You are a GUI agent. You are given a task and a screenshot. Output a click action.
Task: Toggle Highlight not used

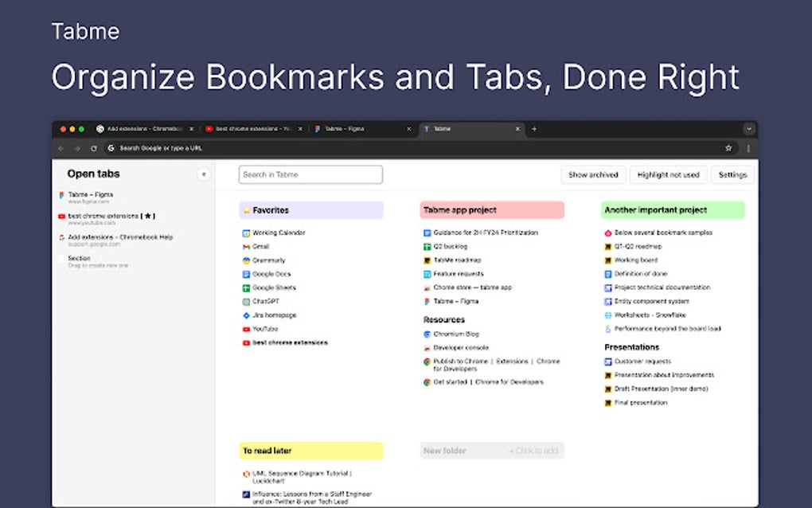(x=668, y=174)
